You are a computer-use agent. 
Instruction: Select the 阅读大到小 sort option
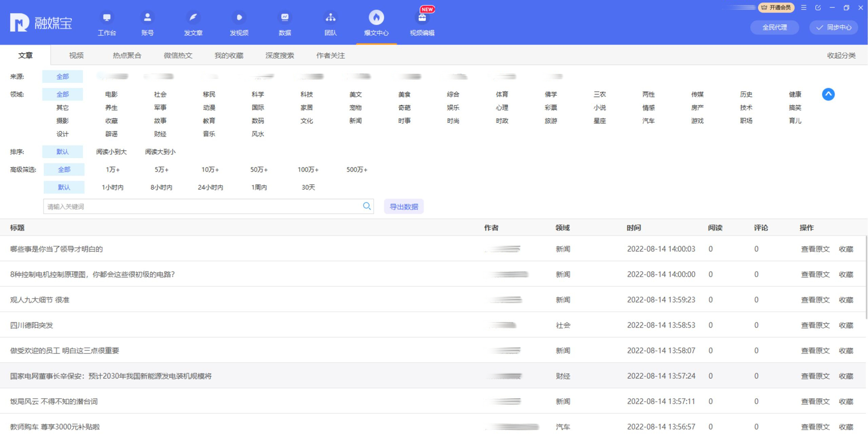160,152
